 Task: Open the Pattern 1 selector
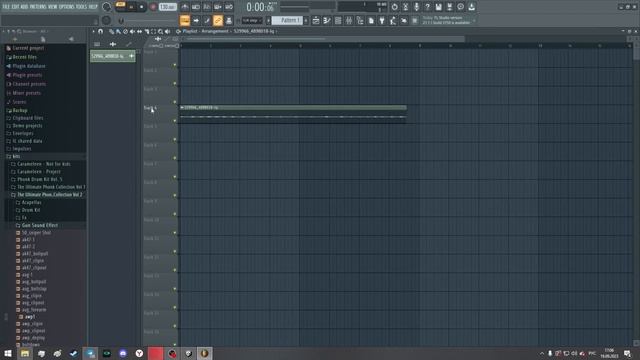click(x=287, y=20)
